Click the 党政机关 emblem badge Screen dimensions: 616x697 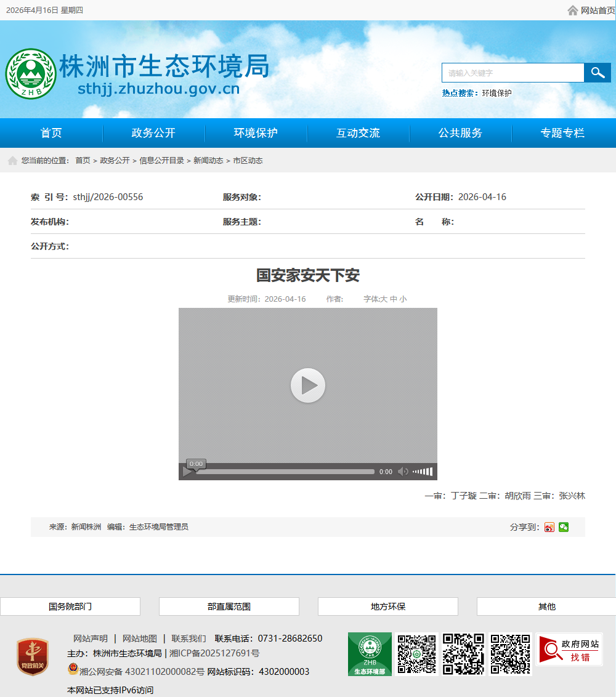click(33, 656)
